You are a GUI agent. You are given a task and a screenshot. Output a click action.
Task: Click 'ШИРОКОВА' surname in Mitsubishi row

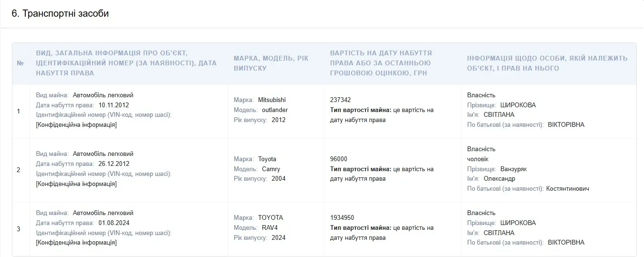(x=518, y=105)
